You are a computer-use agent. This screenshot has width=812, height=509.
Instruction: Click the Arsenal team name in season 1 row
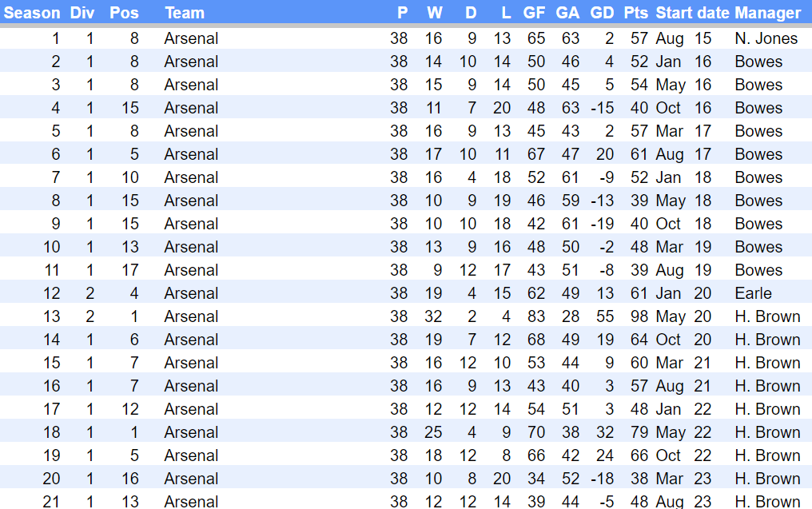tap(191, 38)
